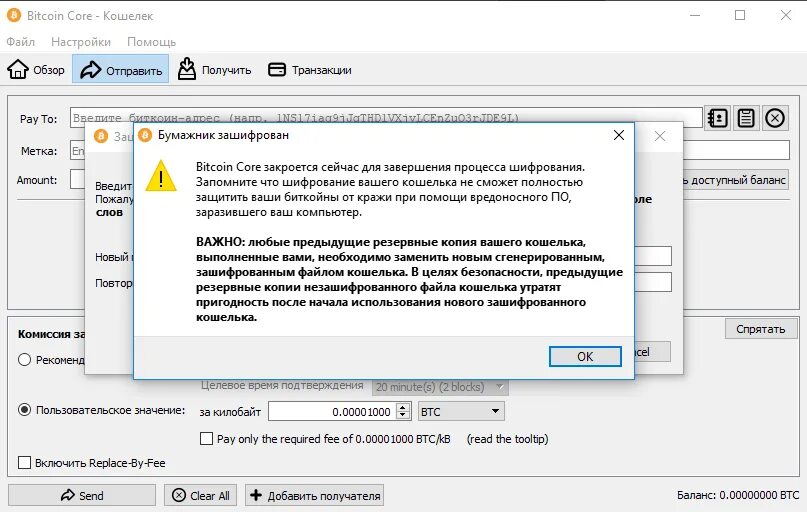Switch to the Отправить tab
807x512 pixels.
click(x=121, y=69)
